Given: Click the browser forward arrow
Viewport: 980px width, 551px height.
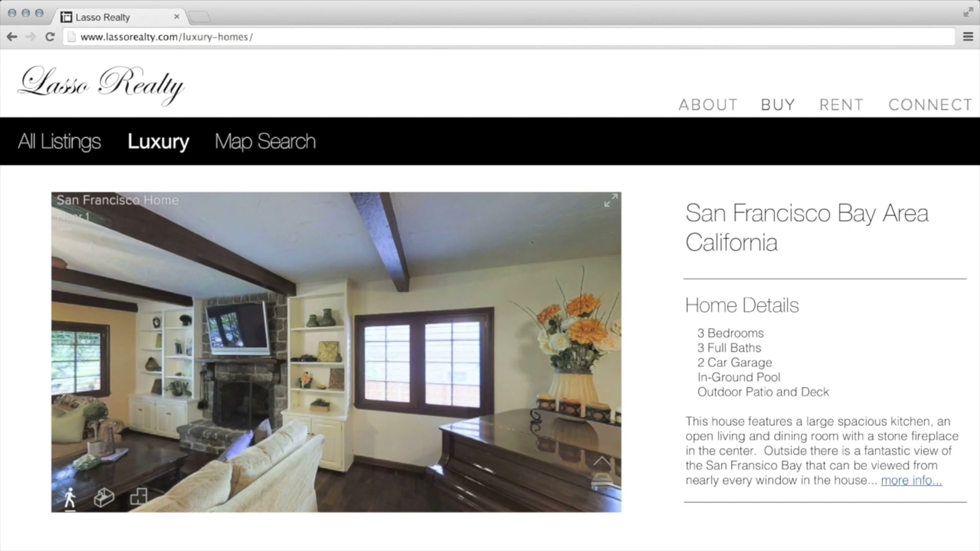Looking at the screenshot, I should point(31,37).
